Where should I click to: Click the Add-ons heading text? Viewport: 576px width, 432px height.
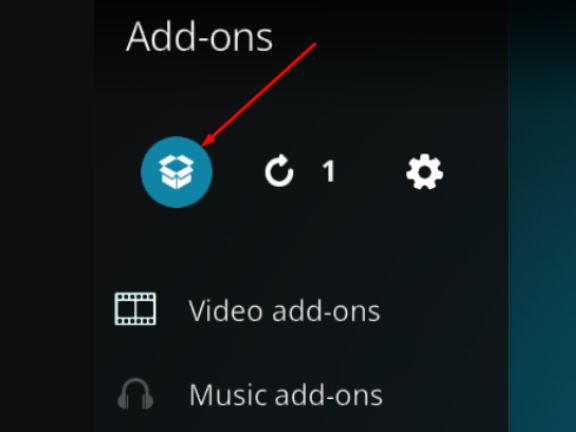click(x=199, y=37)
